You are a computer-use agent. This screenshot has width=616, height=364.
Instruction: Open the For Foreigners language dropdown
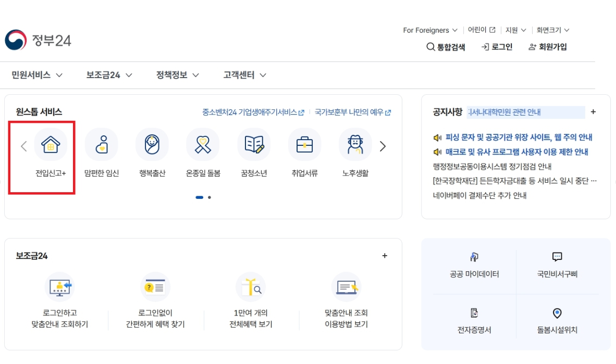[428, 30]
